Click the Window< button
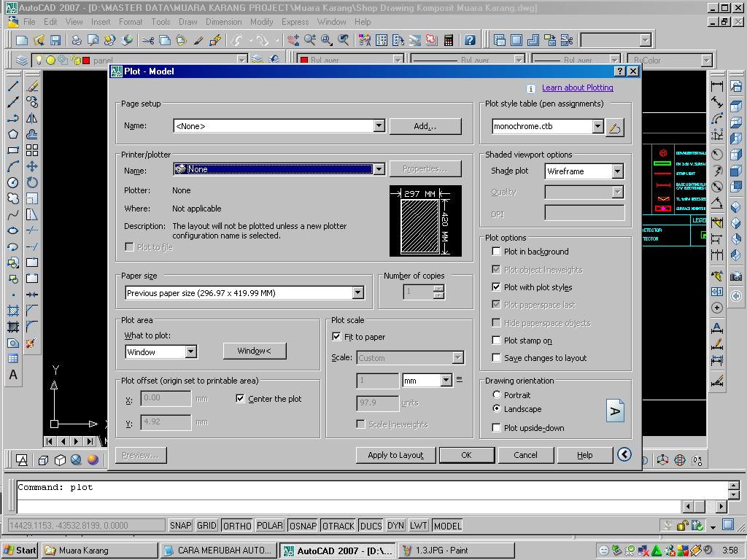 255,351
